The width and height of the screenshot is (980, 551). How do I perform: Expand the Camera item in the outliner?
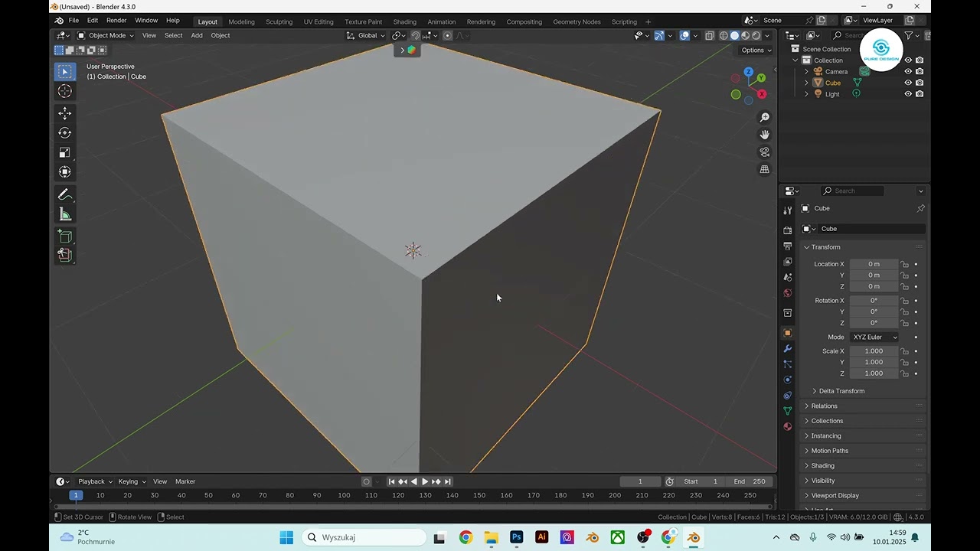(806, 71)
